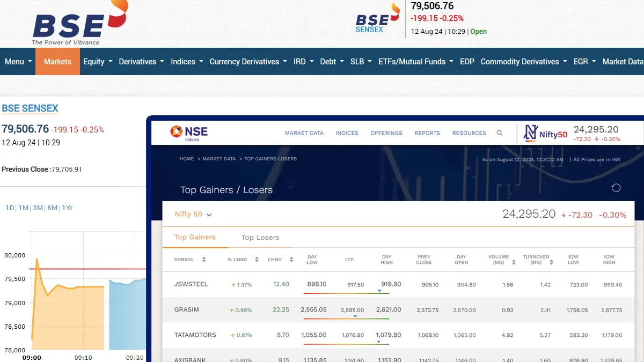This screenshot has height=362, width=644.
Task: Open RESOURCES in NSE menu
Action: coord(469,133)
